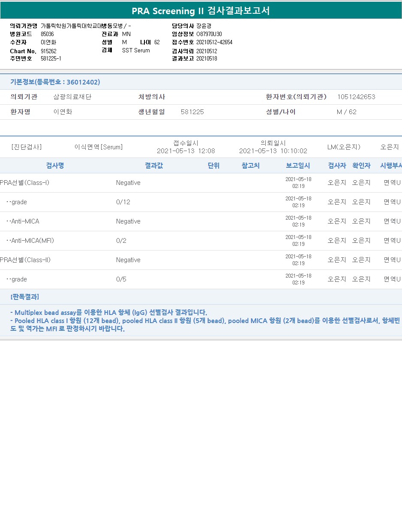402x532 pixels.
Task: Click result report date 20210518
Action: pyautogui.click(x=207, y=59)
